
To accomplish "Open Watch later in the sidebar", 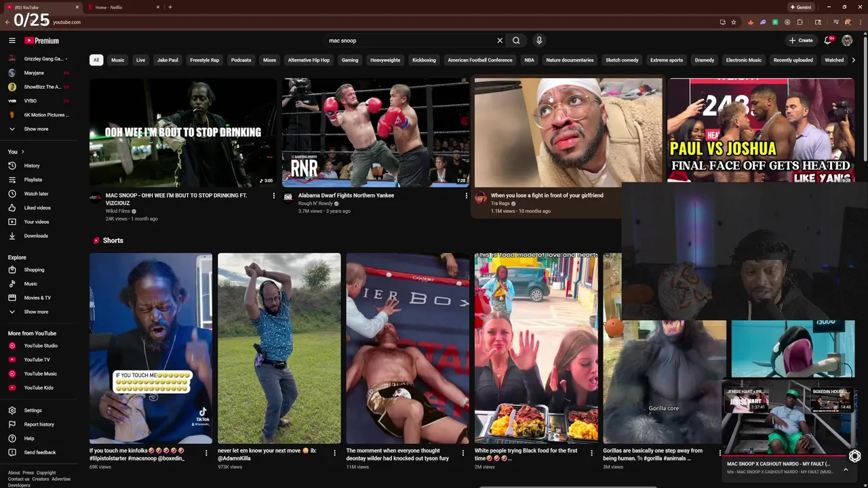I will 36,194.
